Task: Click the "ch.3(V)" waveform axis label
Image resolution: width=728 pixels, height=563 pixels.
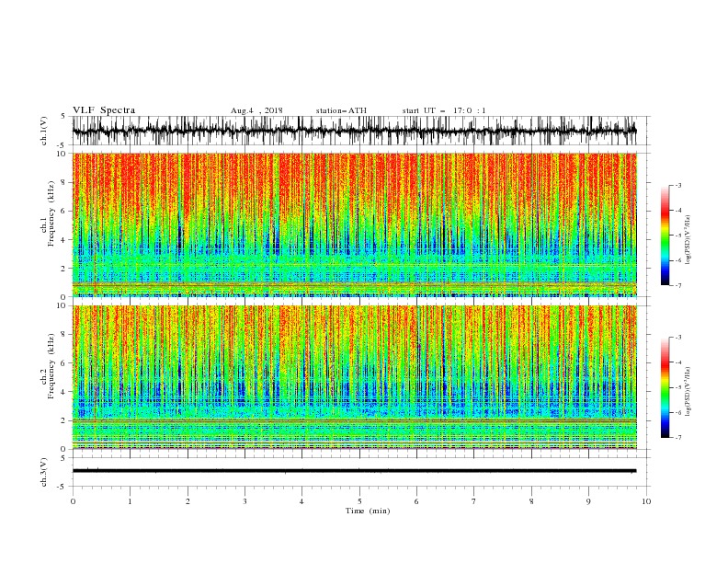Action: pos(43,472)
